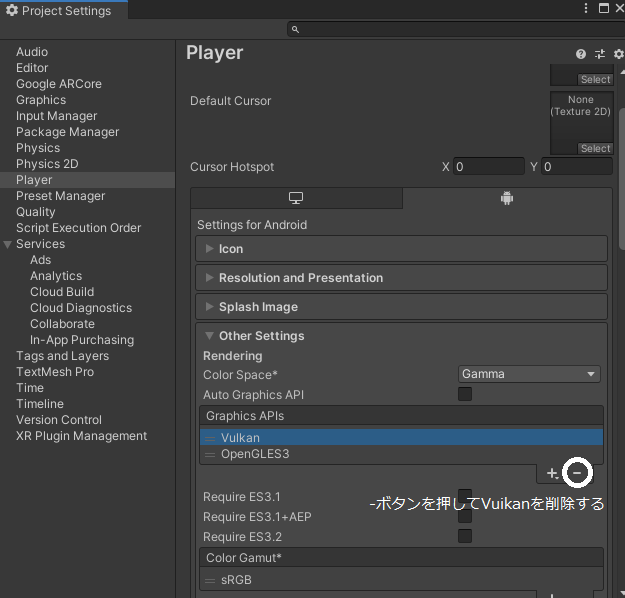
Task: Switch to the Standalone desktop platform tab
Action: click(x=296, y=198)
